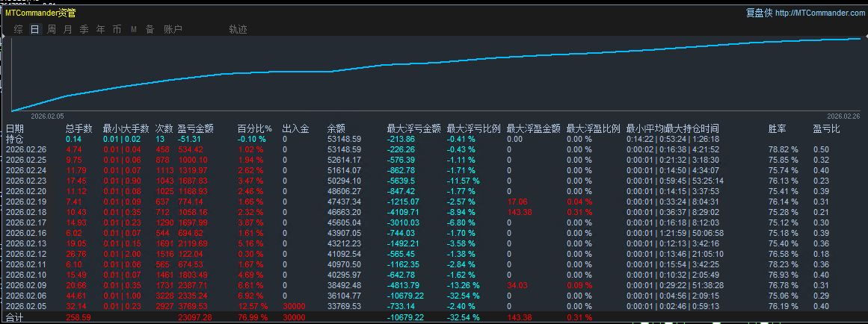
Task: Click the 盈亏金额 column header
Action: (196, 129)
